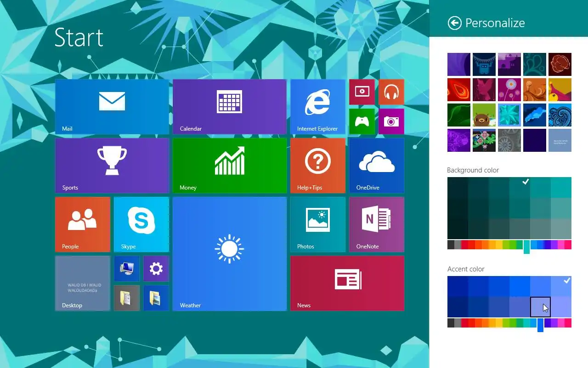
Task: Choose the blue robot background thumbnail
Action: [484, 64]
